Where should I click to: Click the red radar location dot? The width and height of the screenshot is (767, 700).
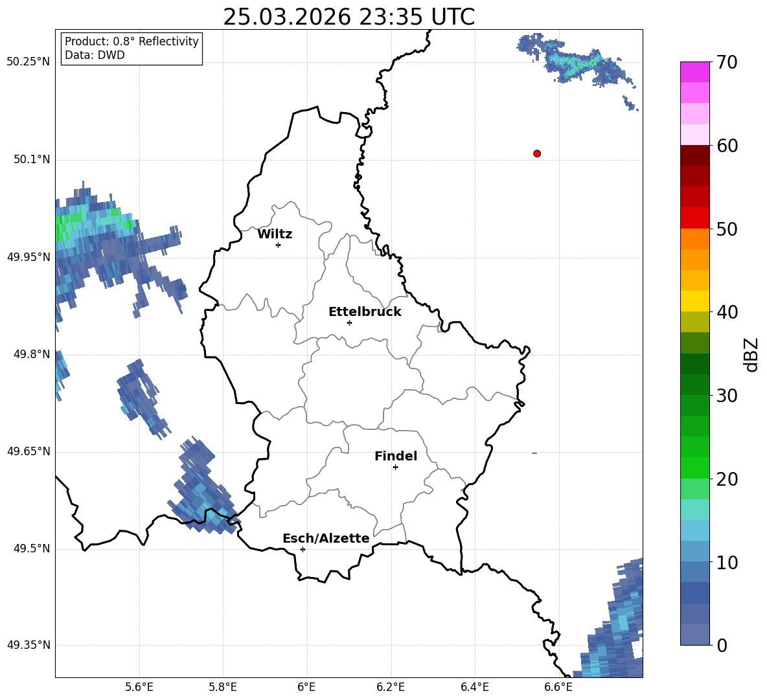[537, 153]
